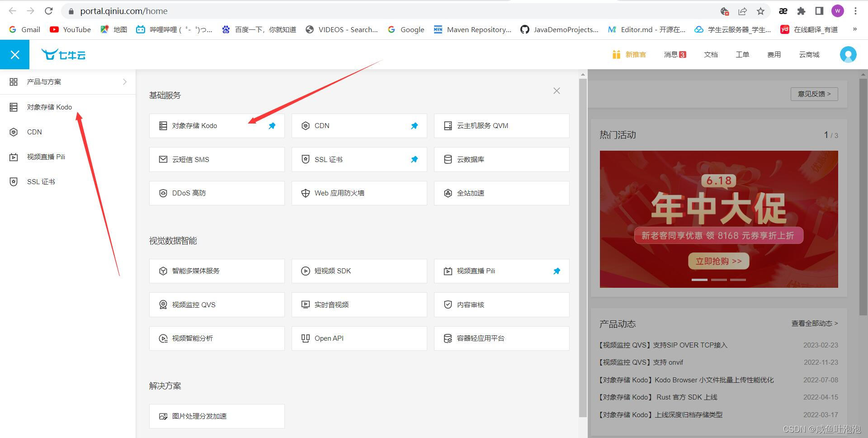Click 意见反馈 feedback button
The width and height of the screenshot is (868, 438).
point(814,94)
